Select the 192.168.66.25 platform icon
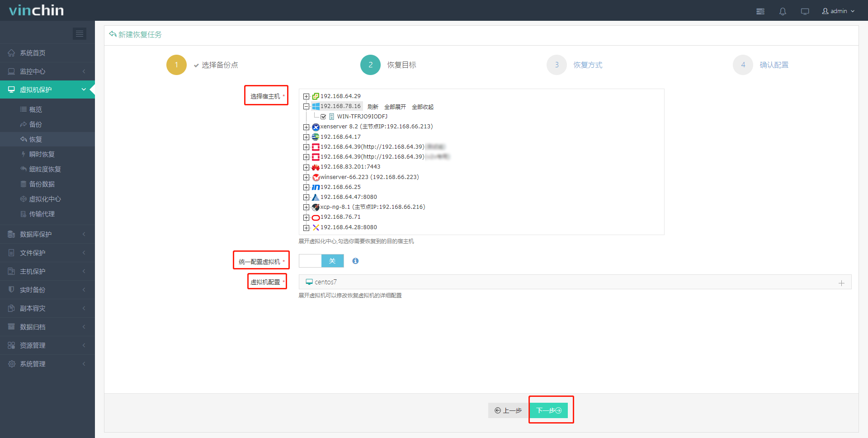Screen dimensions: 868x438 [x=316, y=187]
